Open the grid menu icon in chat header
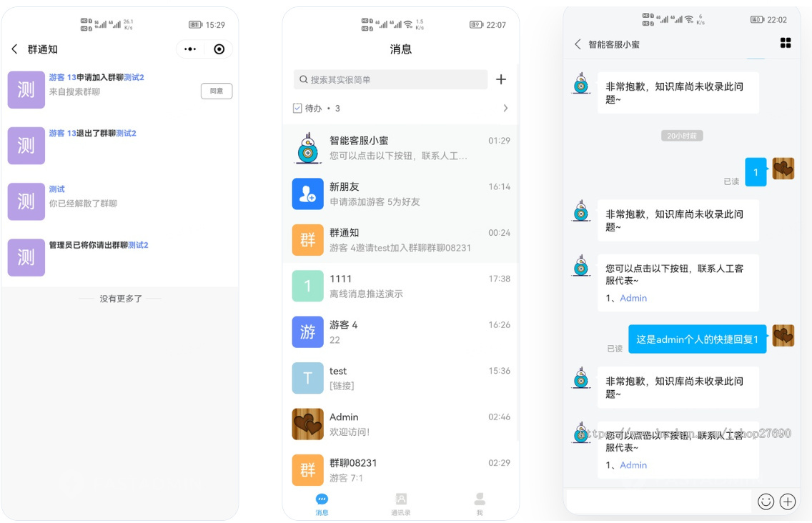The width and height of the screenshot is (812, 523). 786,43
